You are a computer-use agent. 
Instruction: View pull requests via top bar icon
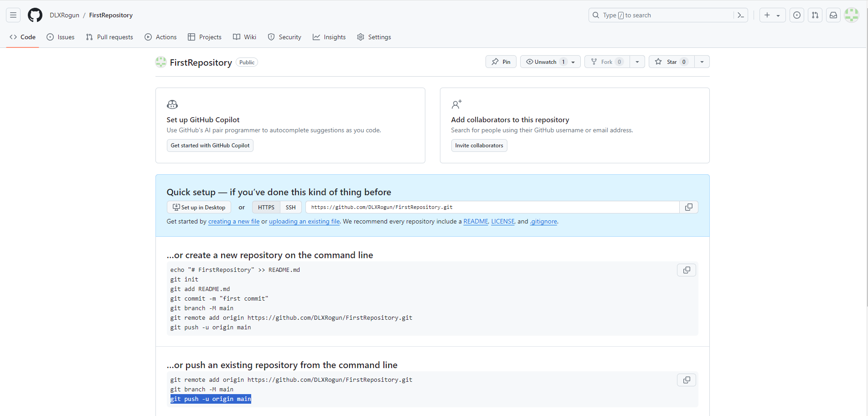click(815, 15)
